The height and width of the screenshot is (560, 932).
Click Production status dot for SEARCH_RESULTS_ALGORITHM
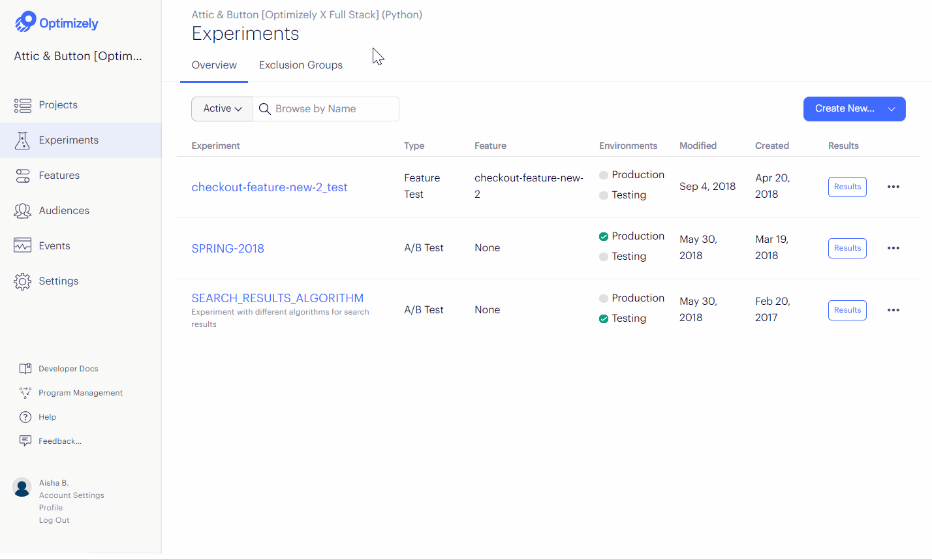pyautogui.click(x=604, y=298)
